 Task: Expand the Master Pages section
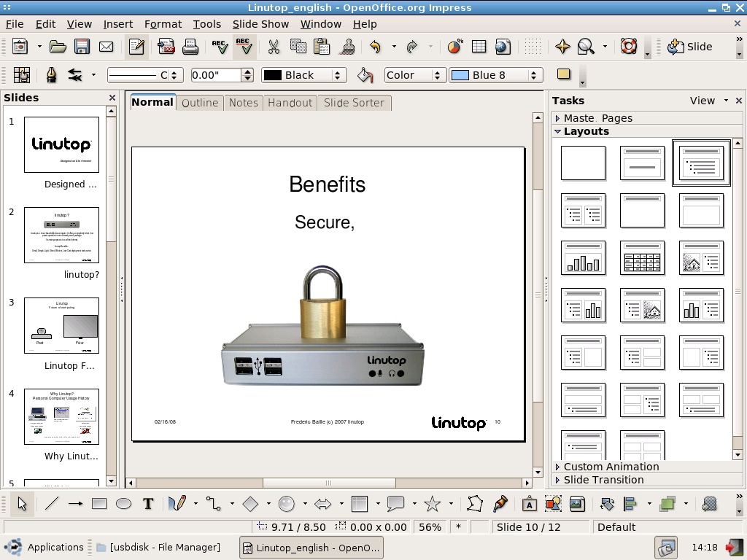pos(598,118)
